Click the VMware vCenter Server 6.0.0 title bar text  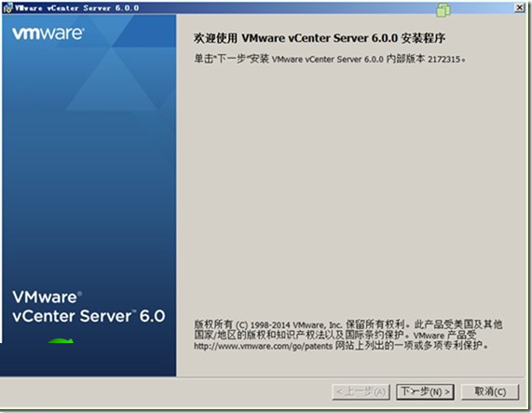coord(76,8)
